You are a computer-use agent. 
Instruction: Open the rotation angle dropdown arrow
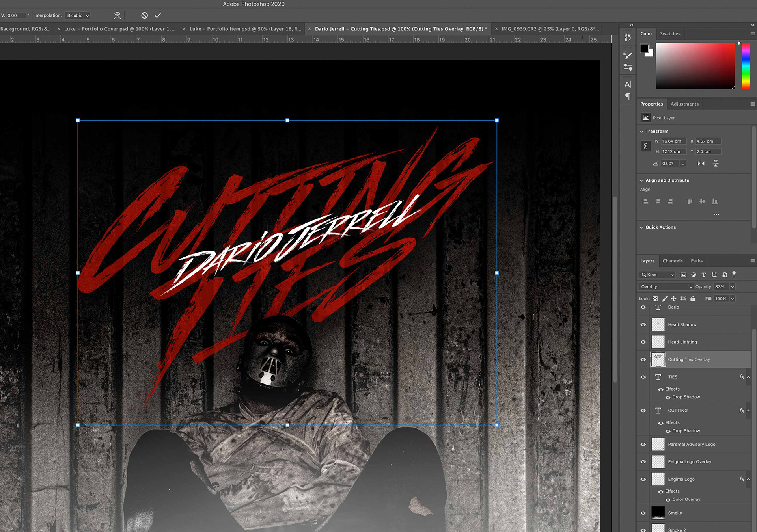tap(683, 164)
